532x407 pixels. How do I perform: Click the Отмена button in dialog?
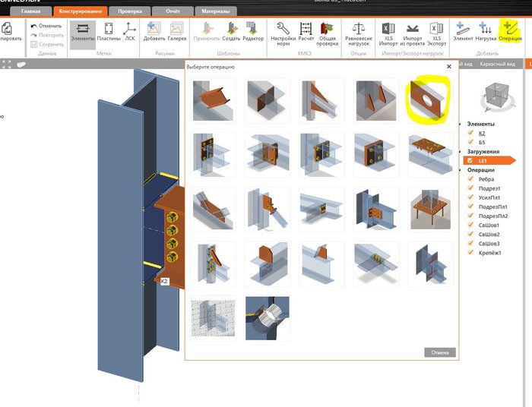(x=440, y=352)
